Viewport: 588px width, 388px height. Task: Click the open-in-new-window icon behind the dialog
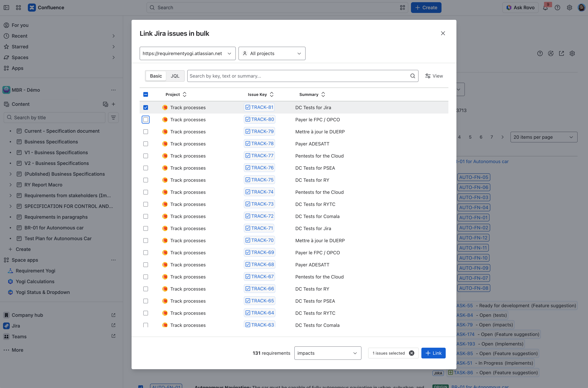click(x=561, y=53)
